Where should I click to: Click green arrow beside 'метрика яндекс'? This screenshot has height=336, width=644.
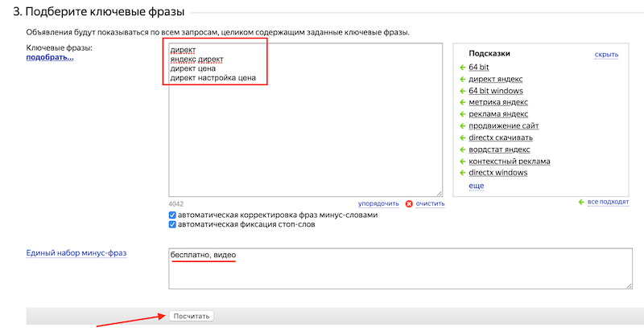[462, 103]
